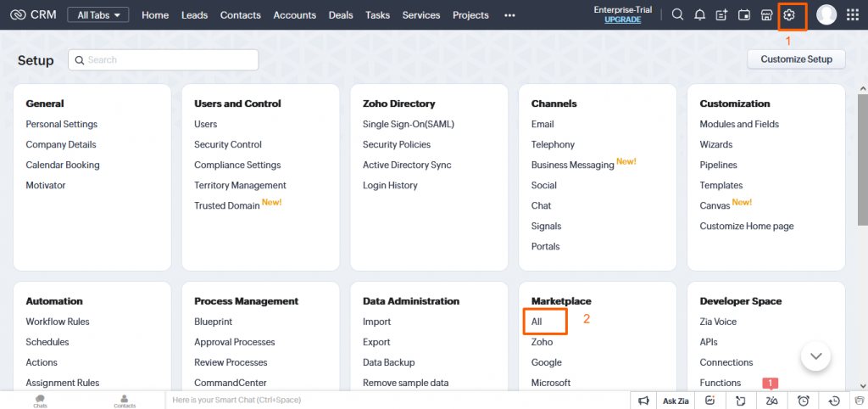Open Email under Channels

[542, 124]
